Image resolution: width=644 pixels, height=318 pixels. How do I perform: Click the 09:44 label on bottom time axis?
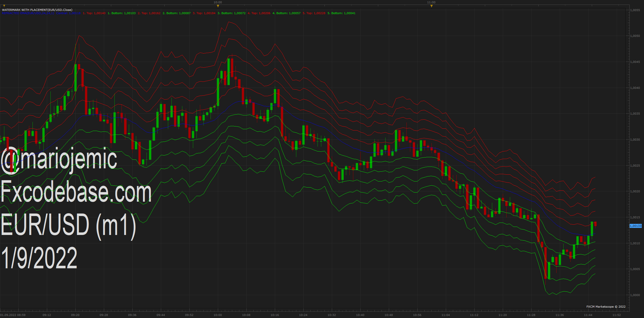161,315
